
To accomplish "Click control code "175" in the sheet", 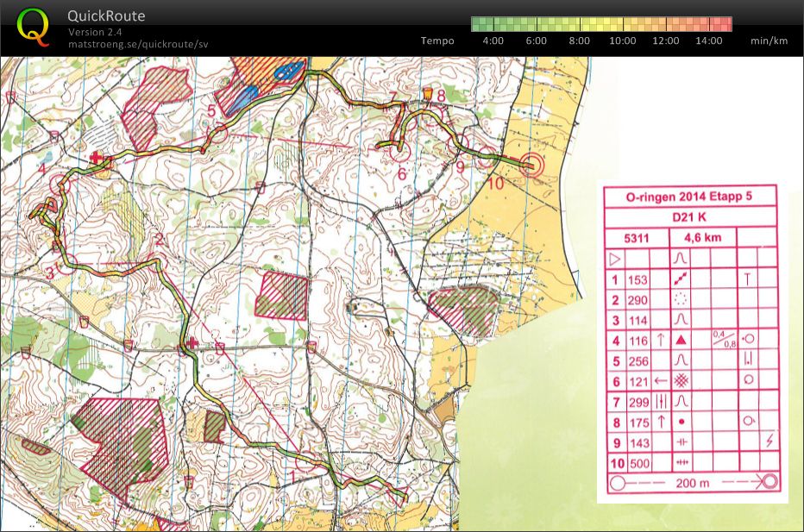I will pos(638,422).
